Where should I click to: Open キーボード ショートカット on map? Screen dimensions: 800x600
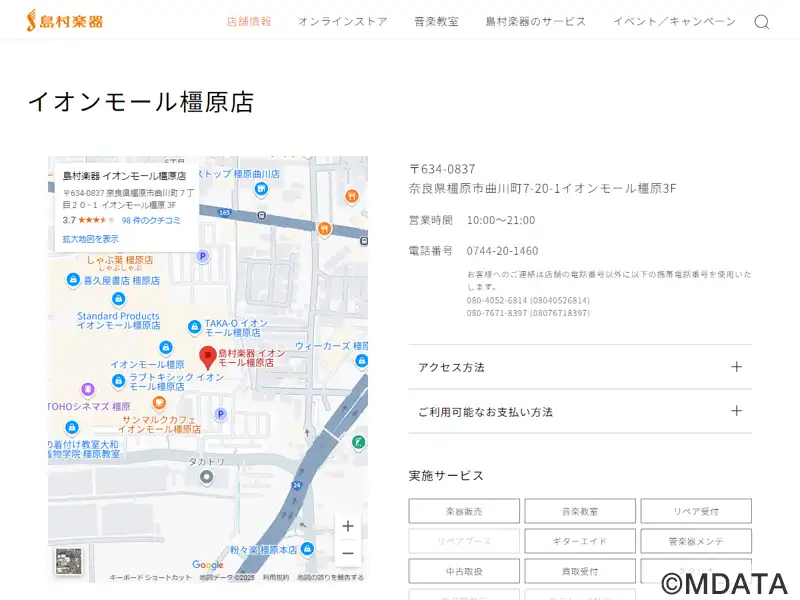tap(151, 578)
